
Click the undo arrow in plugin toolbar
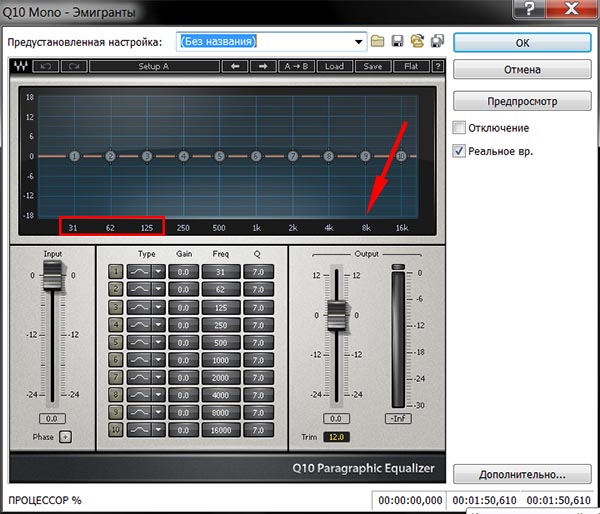point(46,66)
